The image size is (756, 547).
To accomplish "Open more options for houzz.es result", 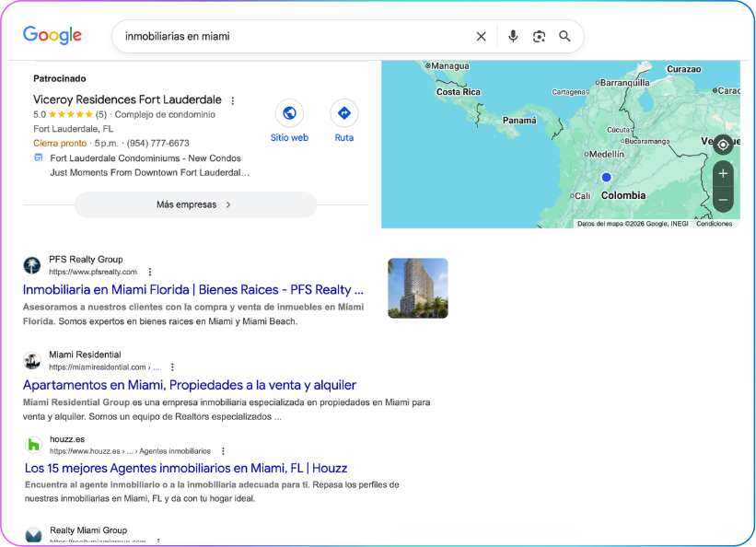I will (223, 451).
